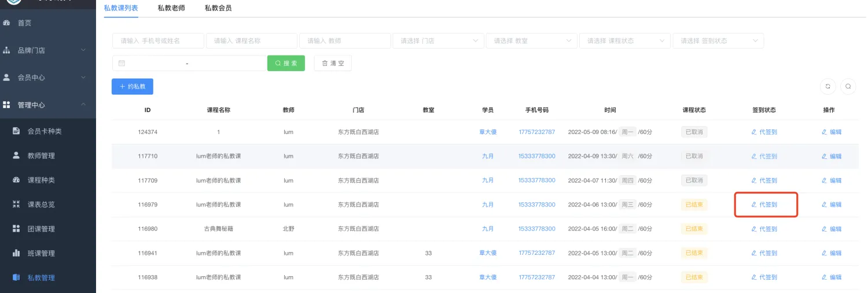Viewport: 868px width, 293px height.
Task: Click the round search icon above the table
Action: coord(848,86)
